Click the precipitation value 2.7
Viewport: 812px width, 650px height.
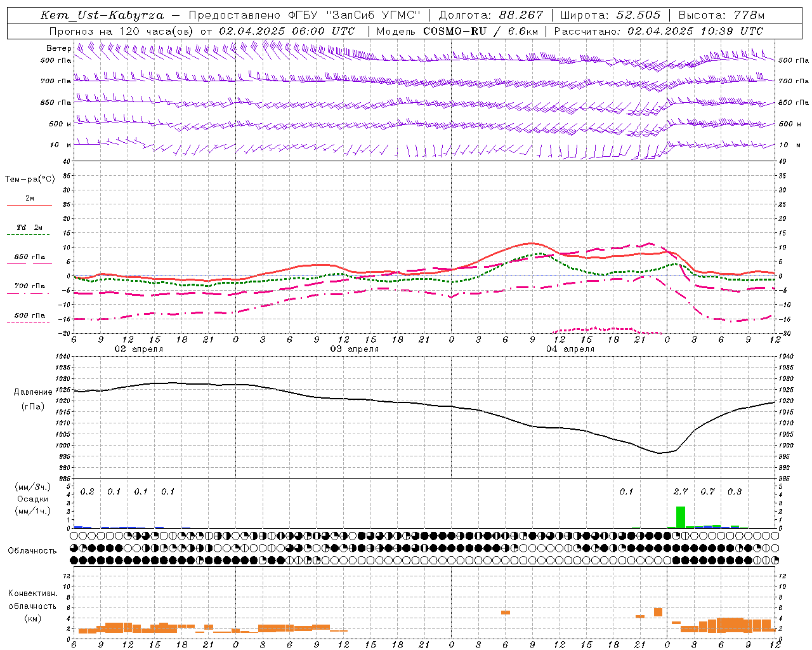[681, 492]
